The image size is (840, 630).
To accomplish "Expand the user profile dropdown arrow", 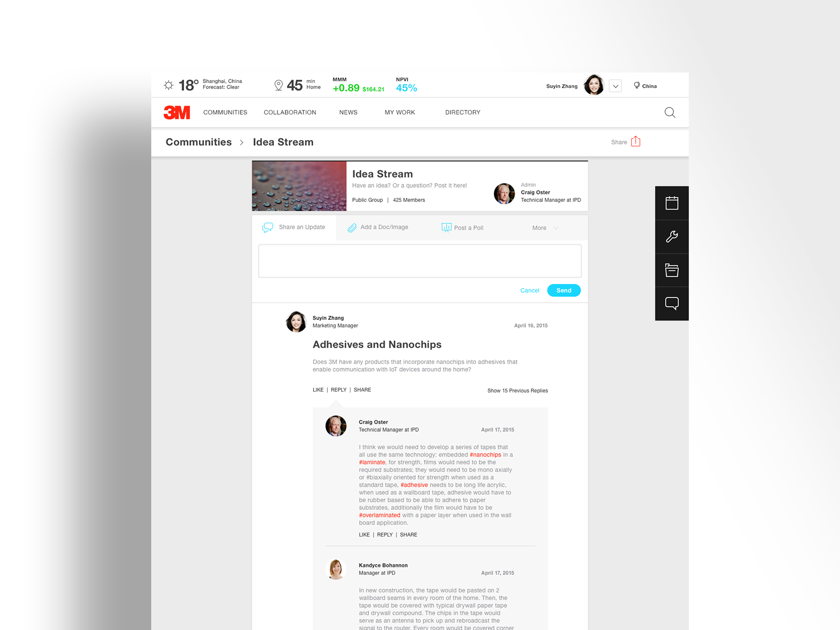I will [615, 86].
